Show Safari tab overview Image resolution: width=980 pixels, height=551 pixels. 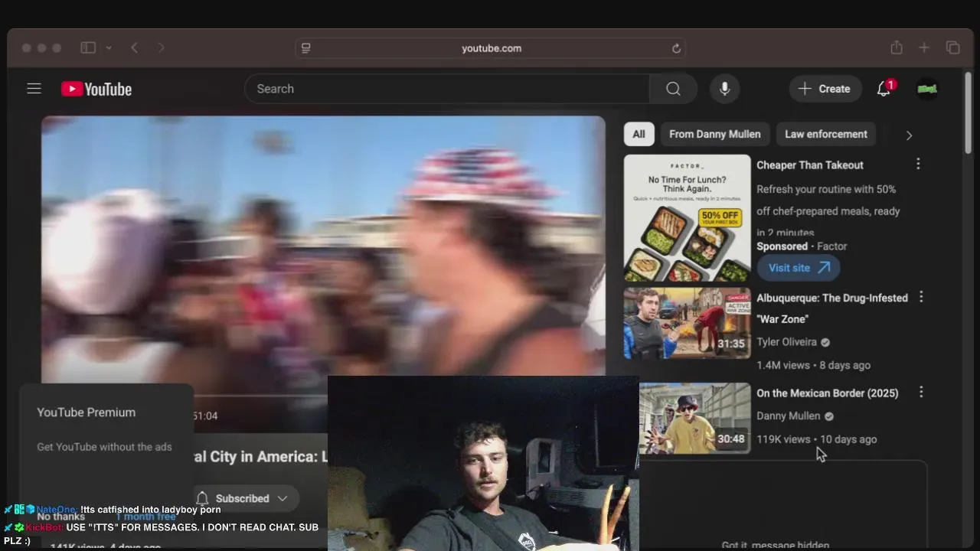[x=953, y=47]
